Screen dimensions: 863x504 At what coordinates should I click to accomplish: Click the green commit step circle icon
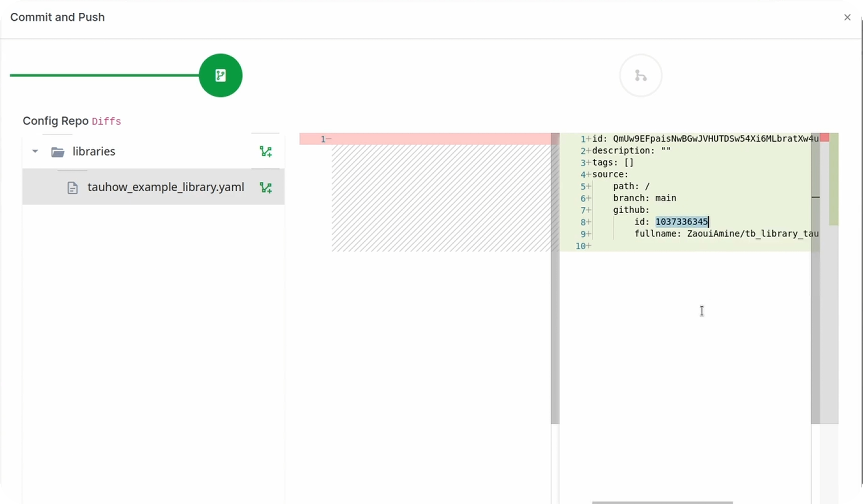221,75
